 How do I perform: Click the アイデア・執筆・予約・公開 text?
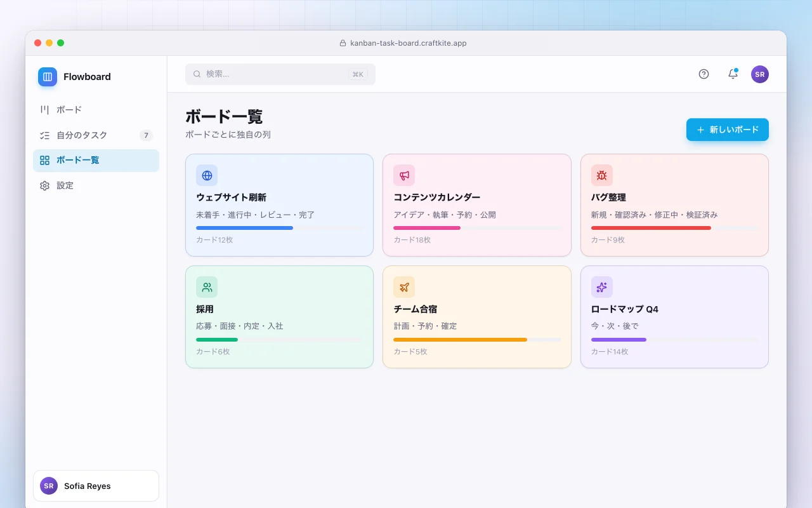(445, 215)
